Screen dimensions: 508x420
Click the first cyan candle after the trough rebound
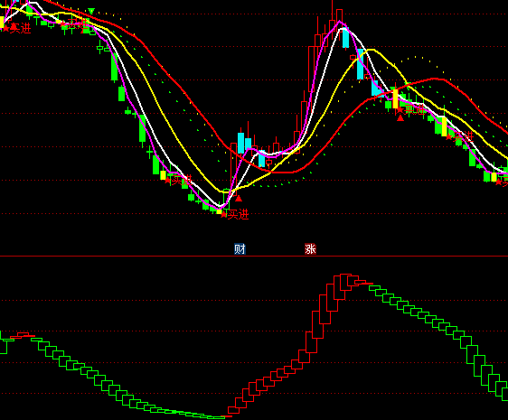pyautogui.click(x=240, y=143)
